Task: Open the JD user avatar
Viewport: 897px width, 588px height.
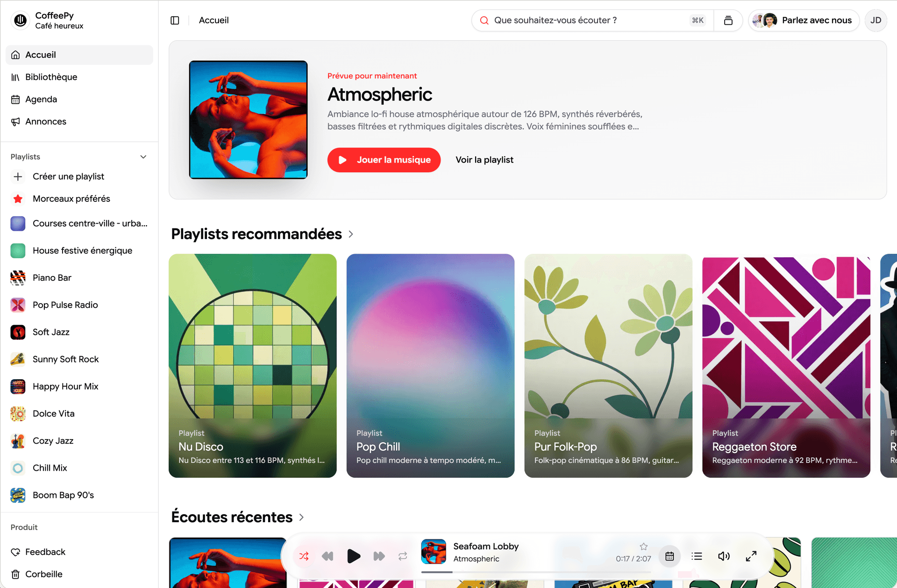Action: pos(876,21)
